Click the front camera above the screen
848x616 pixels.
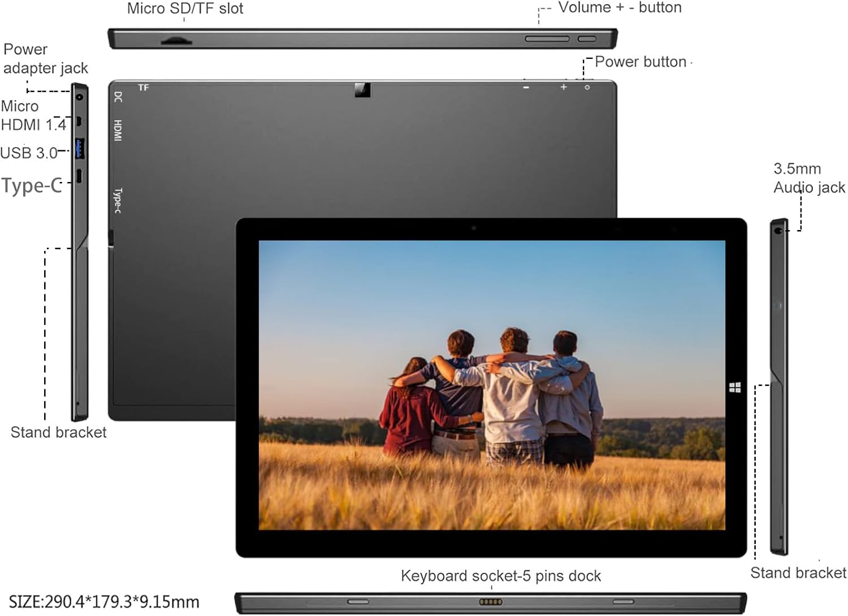pos(474,228)
